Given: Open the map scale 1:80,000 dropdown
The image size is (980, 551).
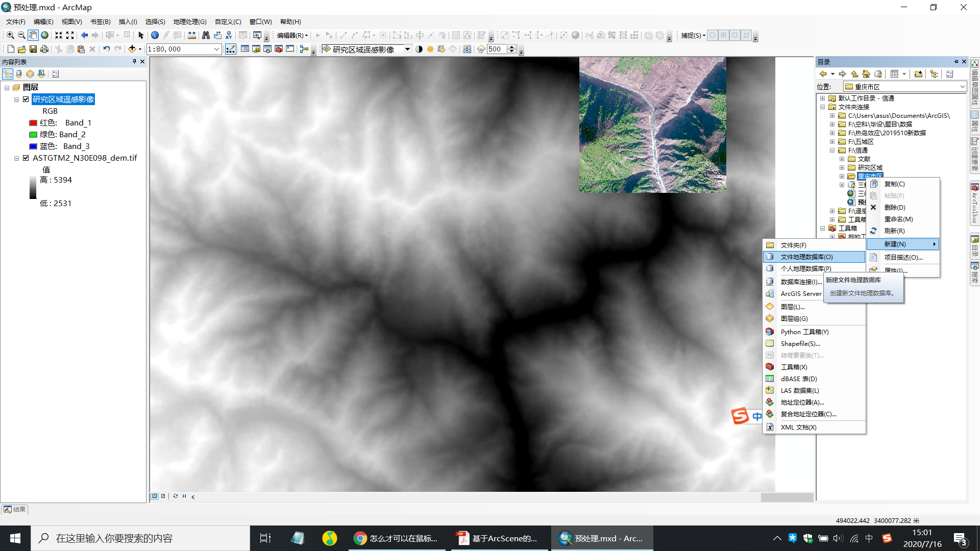Looking at the screenshot, I should click(216, 49).
